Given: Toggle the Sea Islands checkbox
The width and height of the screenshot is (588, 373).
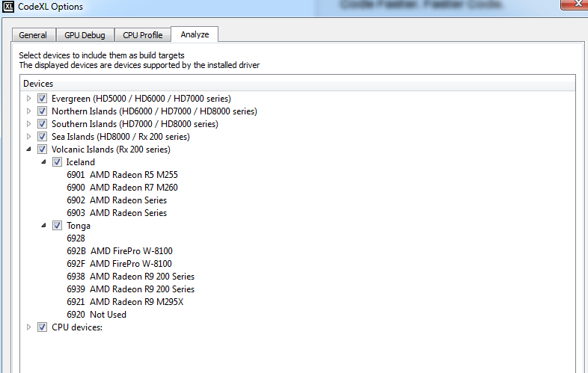Looking at the screenshot, I should tap(42, 137).
